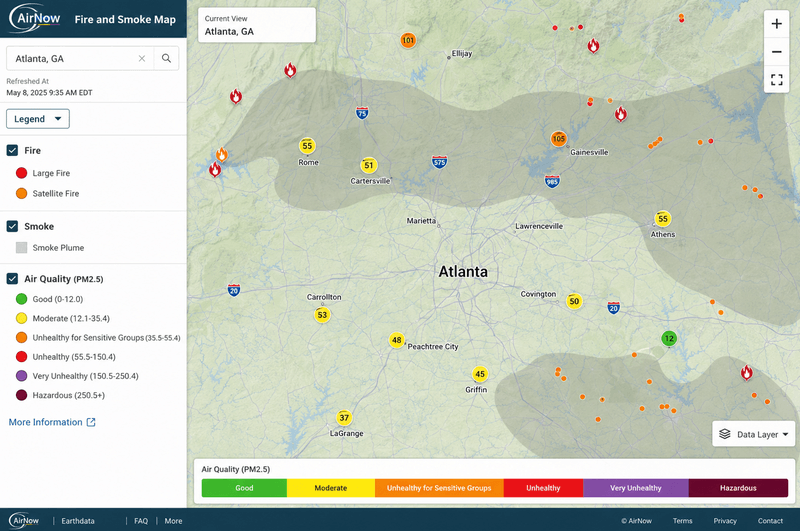The width and height of the screenshot is (800, 531).
Task: Click the AirNow logo in header
Action: (35, 18)
